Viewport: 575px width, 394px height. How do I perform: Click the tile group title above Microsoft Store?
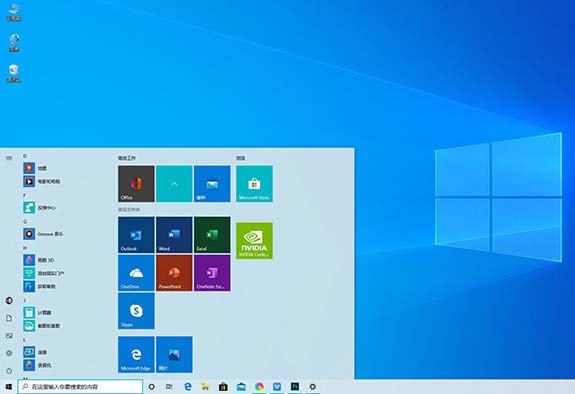point(241,158)
